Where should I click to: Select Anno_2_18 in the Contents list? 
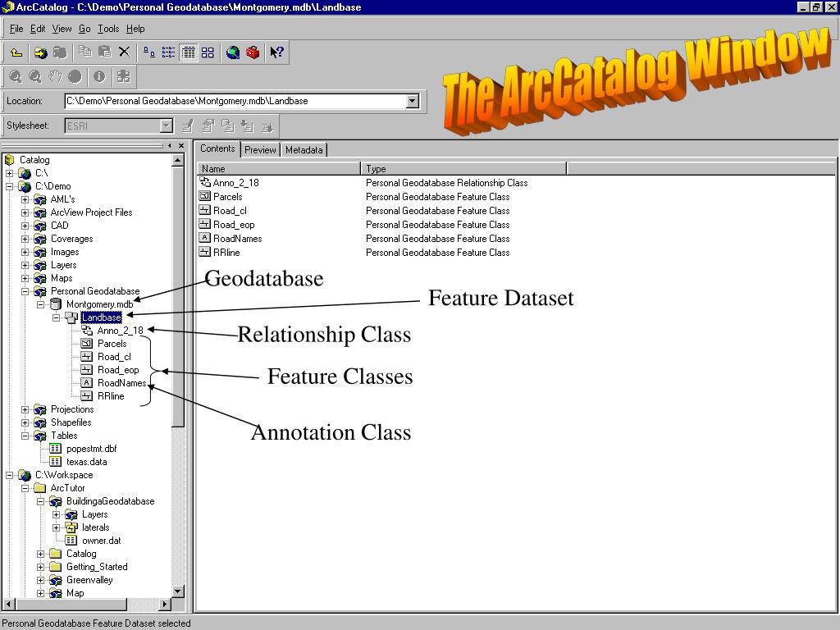point(235,183)
